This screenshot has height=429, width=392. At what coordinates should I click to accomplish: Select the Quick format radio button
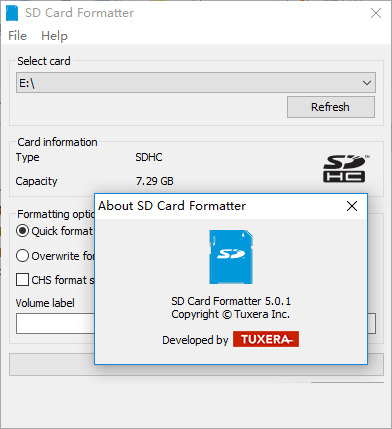click(x=22, y=231)
